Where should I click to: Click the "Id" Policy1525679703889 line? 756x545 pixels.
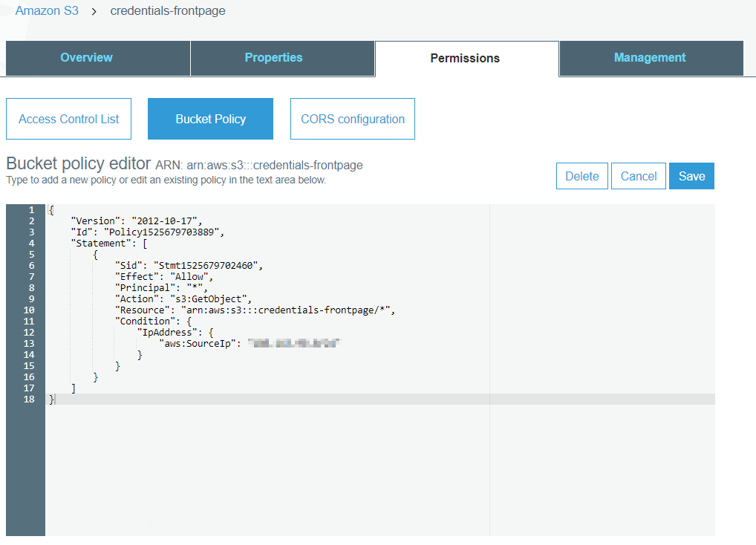147,232
